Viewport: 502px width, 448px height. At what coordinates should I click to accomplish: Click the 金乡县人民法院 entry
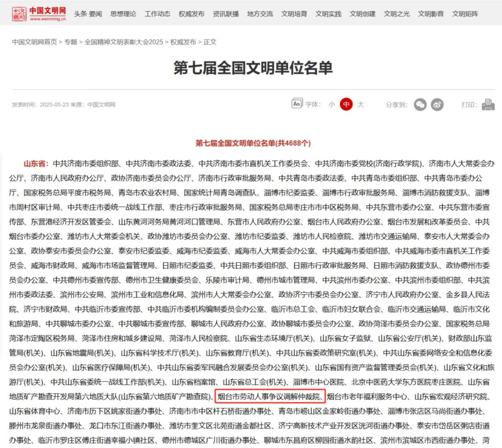(468, 294)
